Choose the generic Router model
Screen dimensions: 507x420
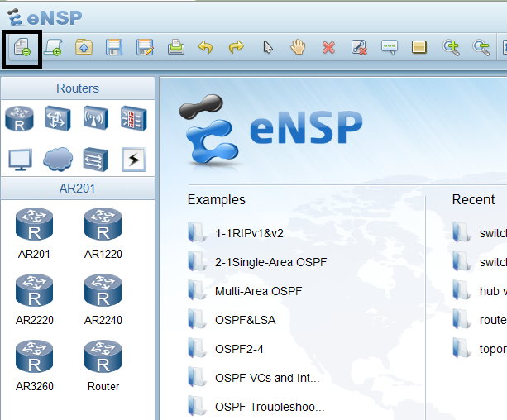[x=103, y=365]
